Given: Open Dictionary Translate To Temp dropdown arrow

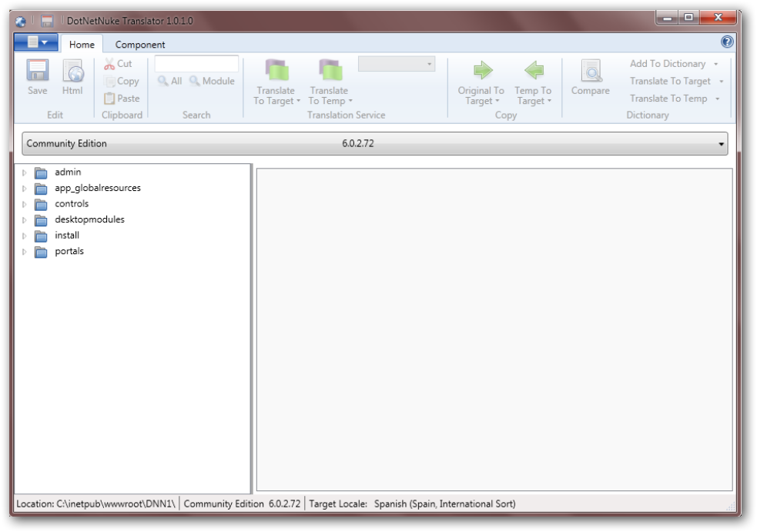Looking at the screenshot, I should [718, 99].
